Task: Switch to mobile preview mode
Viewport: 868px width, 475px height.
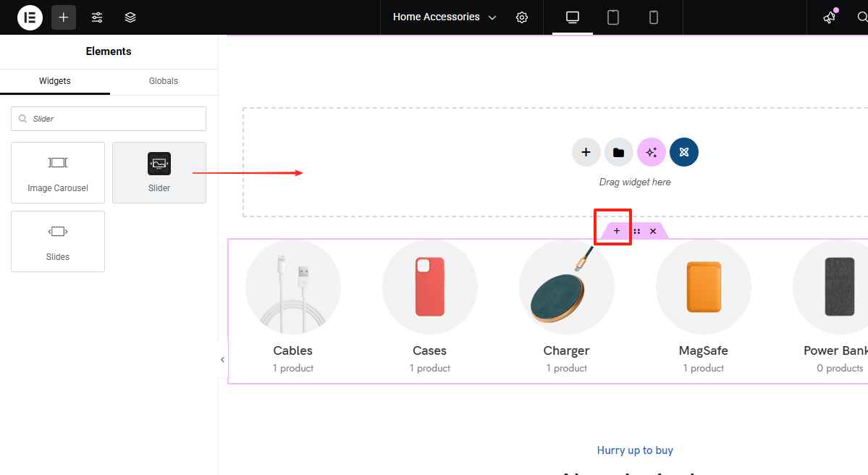Action: (x=654, y=17)
